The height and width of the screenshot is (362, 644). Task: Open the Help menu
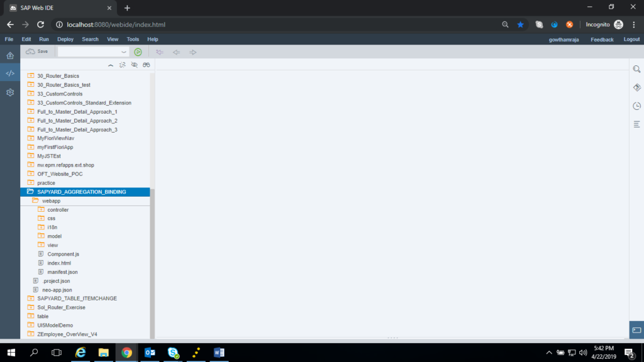coord(153,40)
